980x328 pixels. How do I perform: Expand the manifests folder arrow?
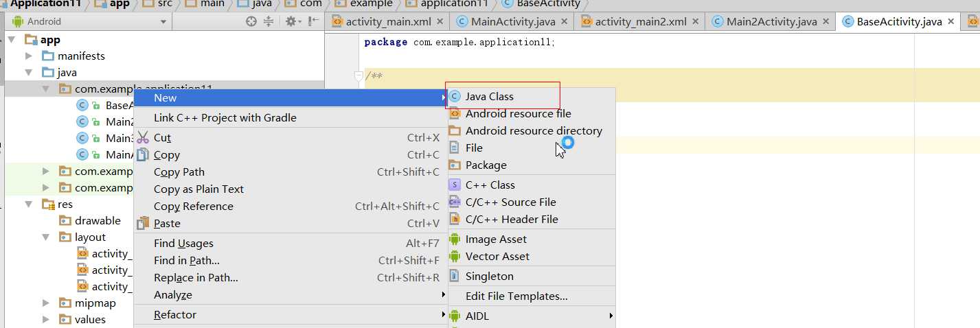click(29, 56)
